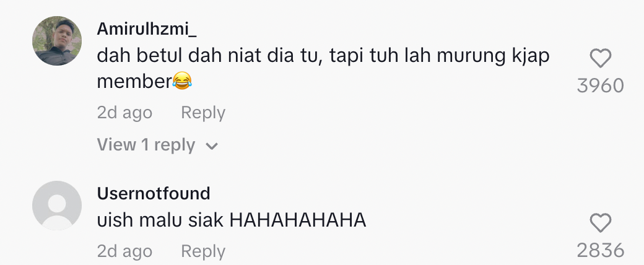Click the word 'member' in the first comment
Image resolution: width=644 pixels, height=265 pixels.
tap(134, 81)
